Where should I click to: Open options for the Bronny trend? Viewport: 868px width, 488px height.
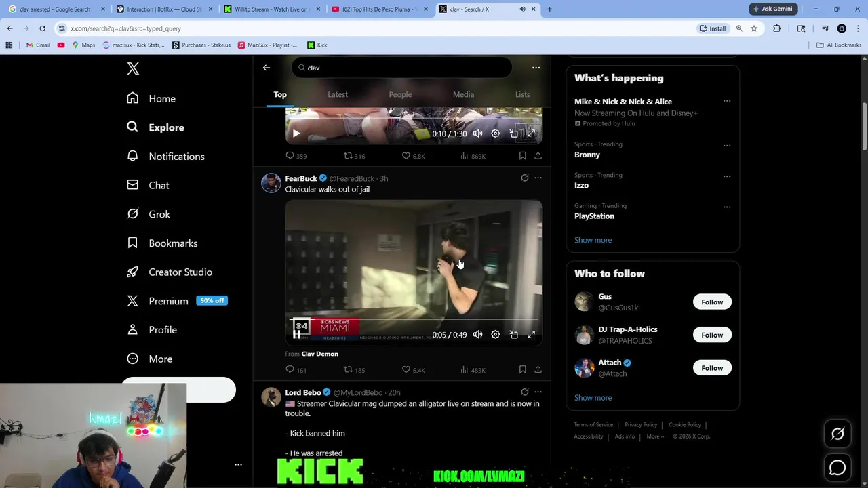727,145
